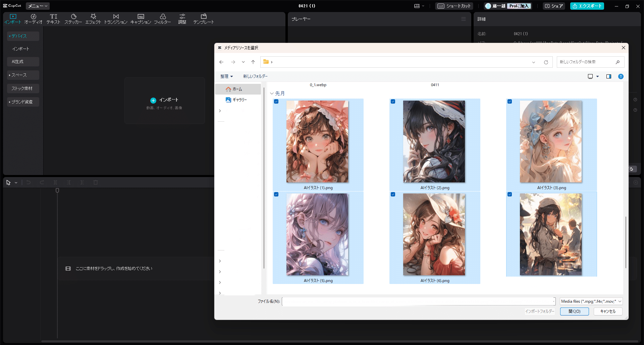Click the Export button

pos(587,6)
